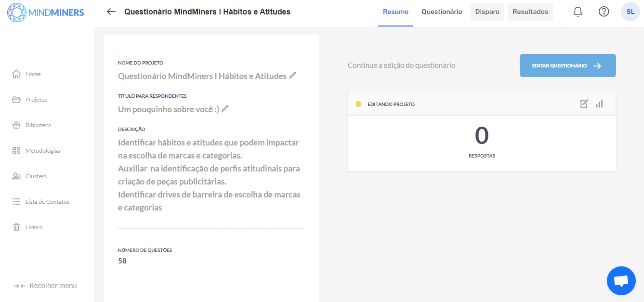This screenshot has height=302, width=644.
Task: Click 'Continue a edição do questionário' text
Action: (x=401, y=66)
